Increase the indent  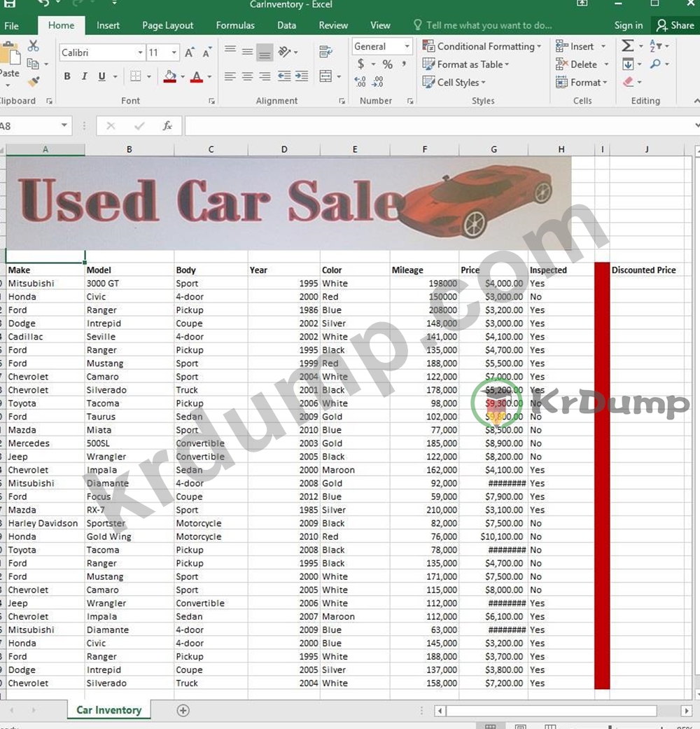[302, 76]
